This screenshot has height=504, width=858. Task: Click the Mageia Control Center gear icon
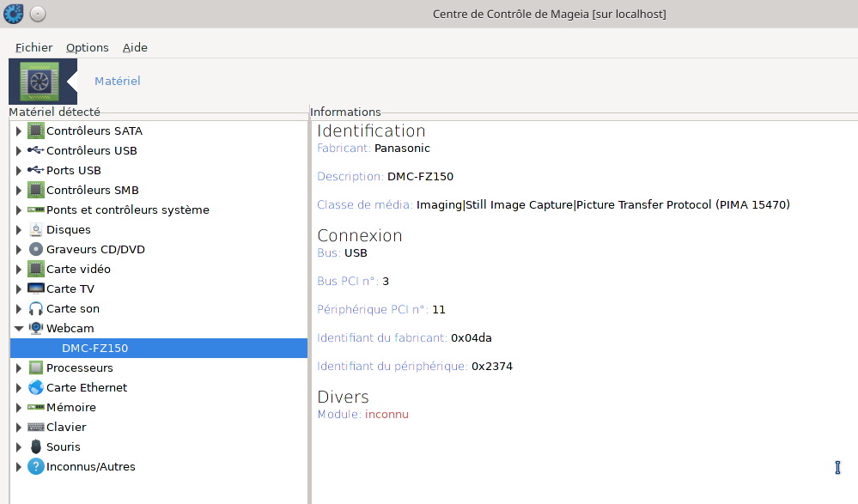click(14, 14)
